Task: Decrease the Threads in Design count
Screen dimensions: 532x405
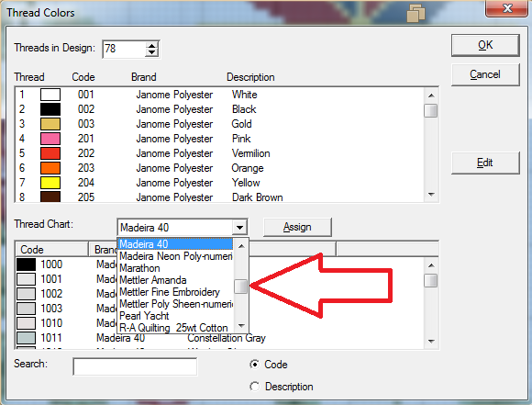Action: click(x=151, y=52)
